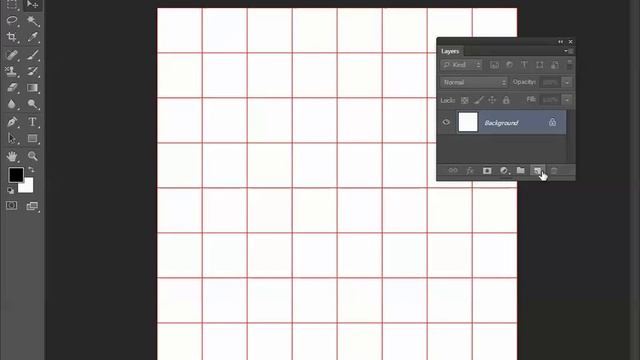Image resolution: width=640 pixels, height=360 pixels.
Task: Open the foreground color picker
Action: pos(16,175)
